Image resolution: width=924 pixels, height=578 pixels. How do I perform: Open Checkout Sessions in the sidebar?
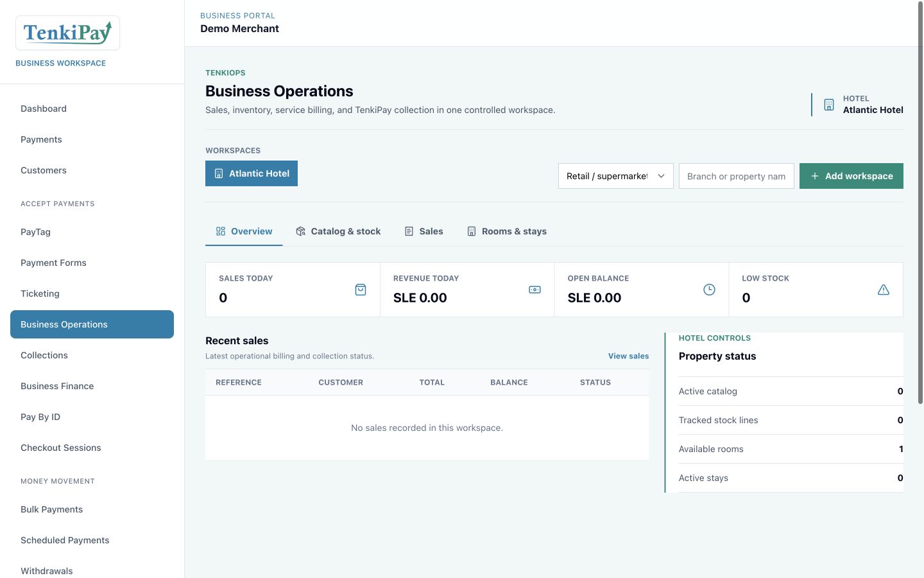coord(92,448)
